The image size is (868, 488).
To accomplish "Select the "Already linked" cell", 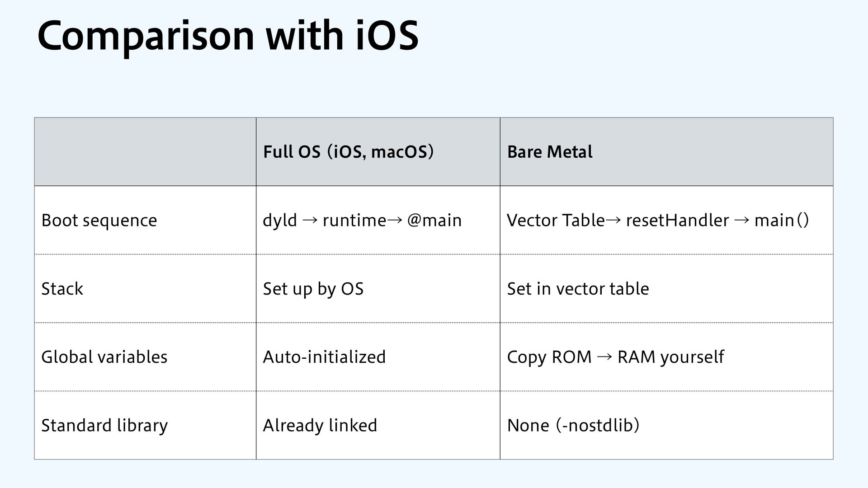I will (x=320, y=425).
